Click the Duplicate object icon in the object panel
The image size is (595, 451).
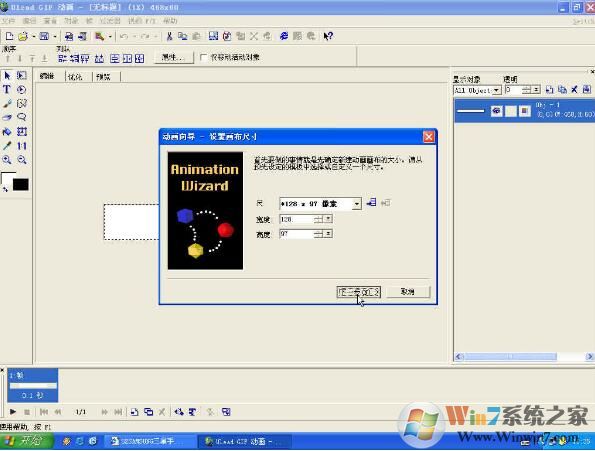(x=562, y=90)
